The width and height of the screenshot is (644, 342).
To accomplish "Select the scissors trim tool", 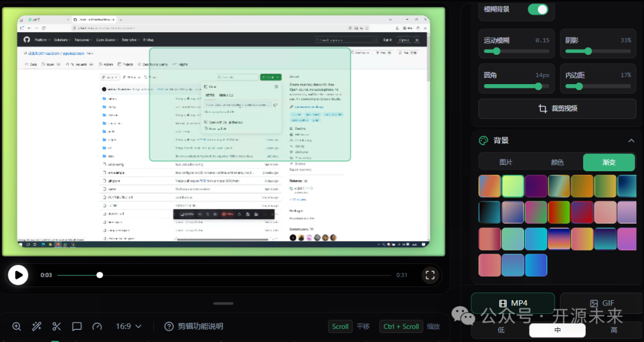I will pos(57,326).
